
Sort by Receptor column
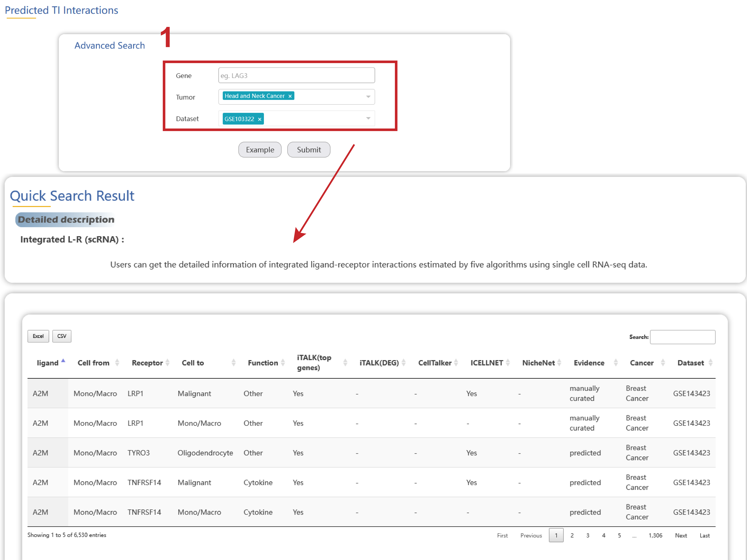point(168,363)
